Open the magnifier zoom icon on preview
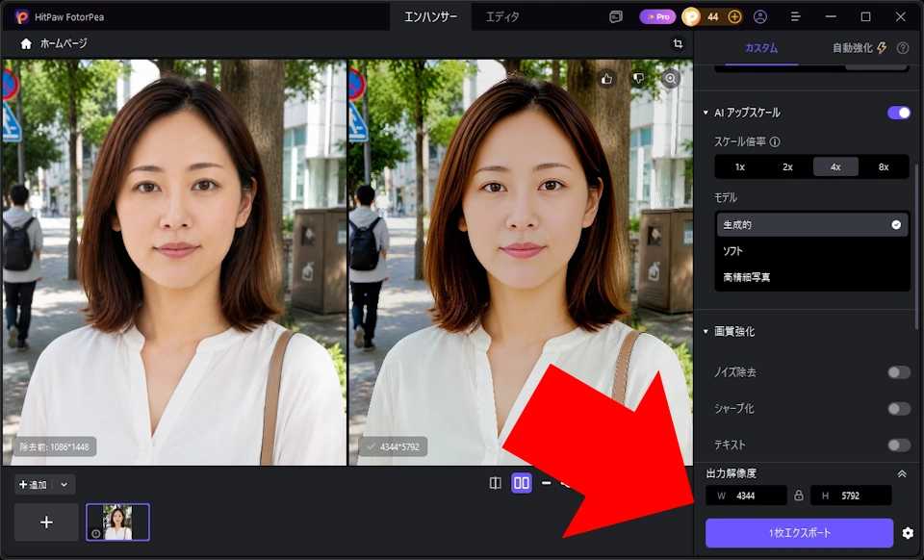The image size is (924, 560). (671, 78)
